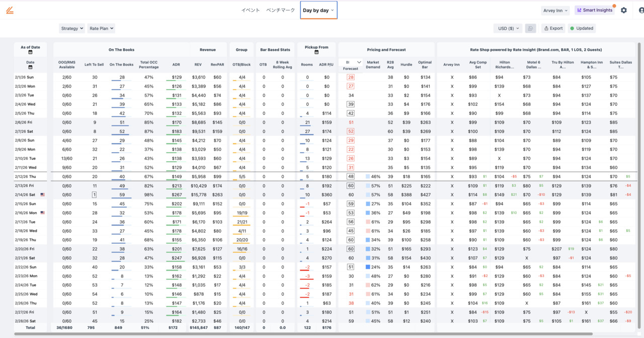This screenshot has height=338, width=644.
Task: Open the As of Date calendar icon
Action: [x=30, y=52]
